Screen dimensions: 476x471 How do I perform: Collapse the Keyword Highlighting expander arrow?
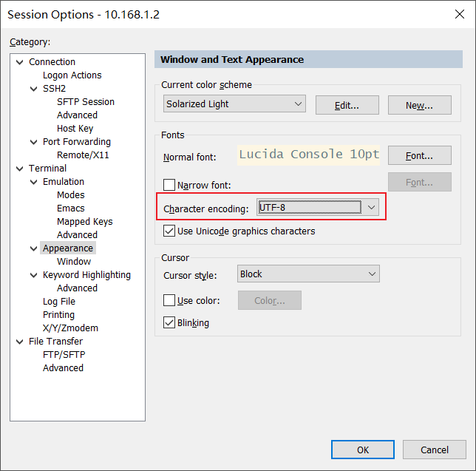click(33, 275)
